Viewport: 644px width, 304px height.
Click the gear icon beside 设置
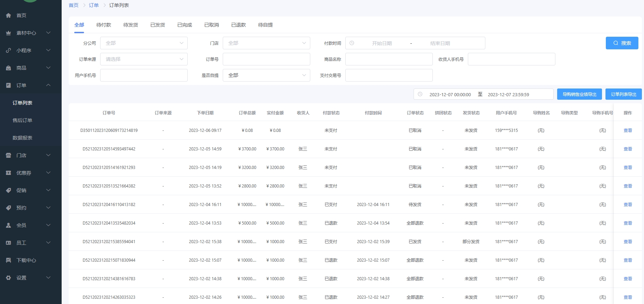pos(8,278)
